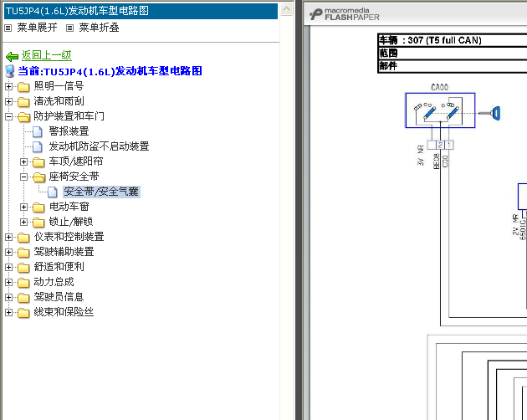This screenshot has height=420, width=527.
Task: Click the computer icon beside 当前 title
Action: click(x=10, y=71)
